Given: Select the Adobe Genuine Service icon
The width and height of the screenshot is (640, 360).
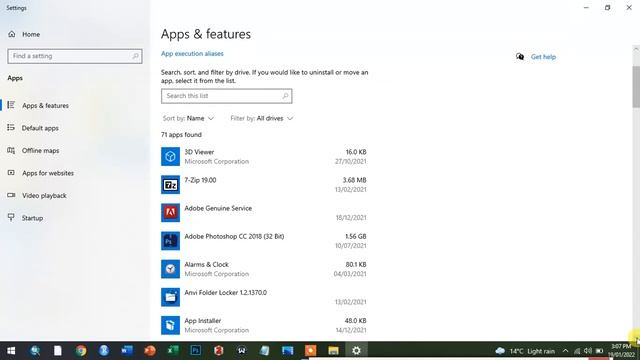Looking at the screenshot, I should [170, 213].
